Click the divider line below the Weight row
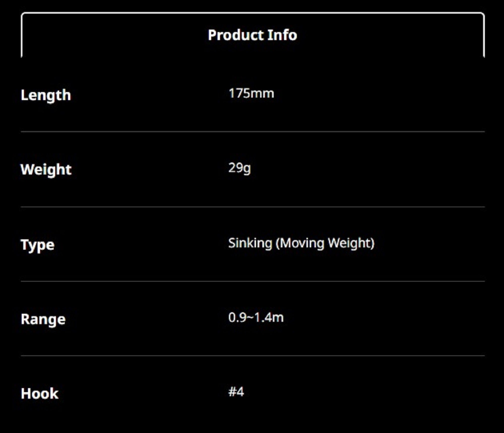504x433 pixels. pos(253,207)
